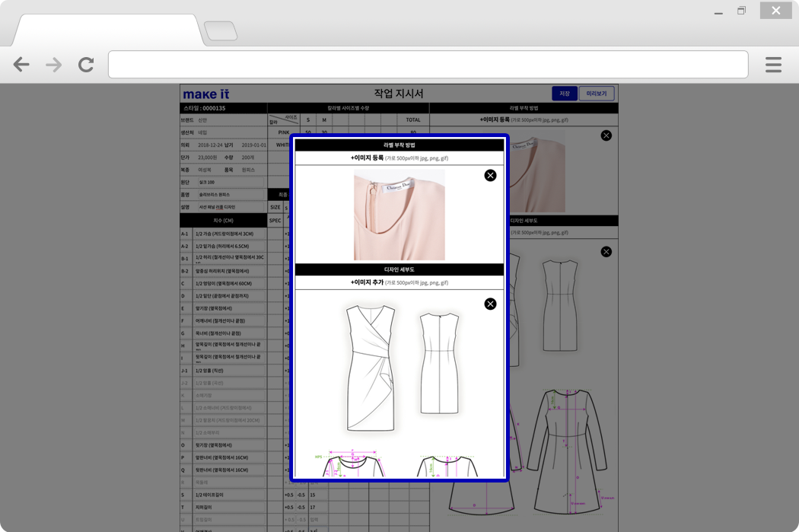
Task: Select the D 1/2 밑단 measurement field
Action: (x=229, y=296)
